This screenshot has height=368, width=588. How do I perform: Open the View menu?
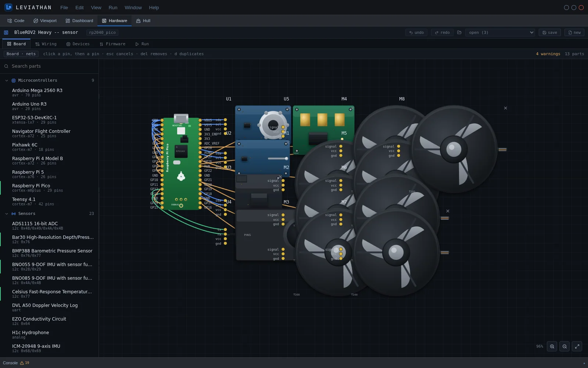96,7
